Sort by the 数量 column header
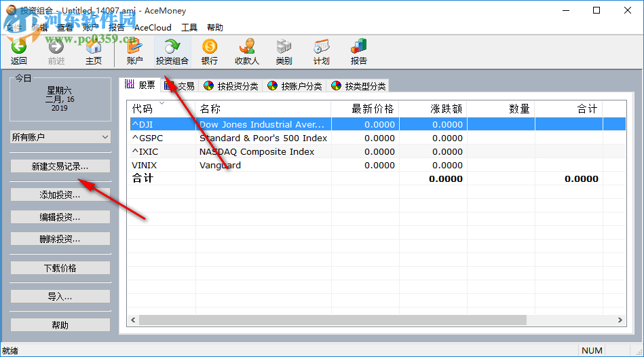Viewport: 644px width, 357px height. coord(501,109)
